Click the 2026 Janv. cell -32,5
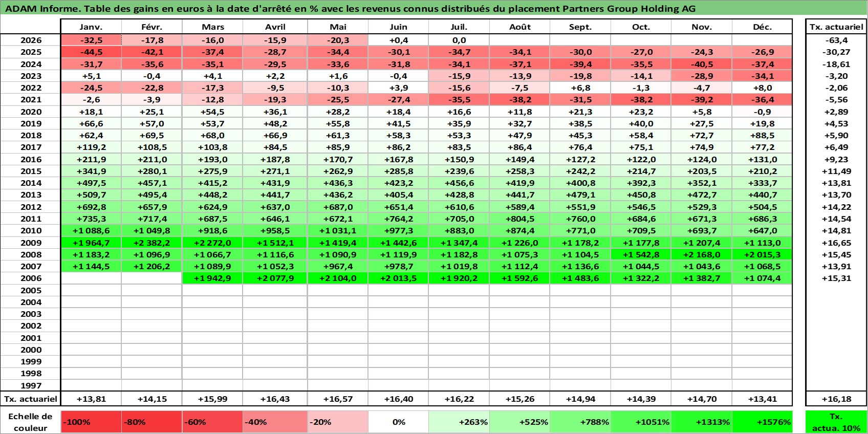Viewport: 868px width, 434px height. [x=91, y=40]
